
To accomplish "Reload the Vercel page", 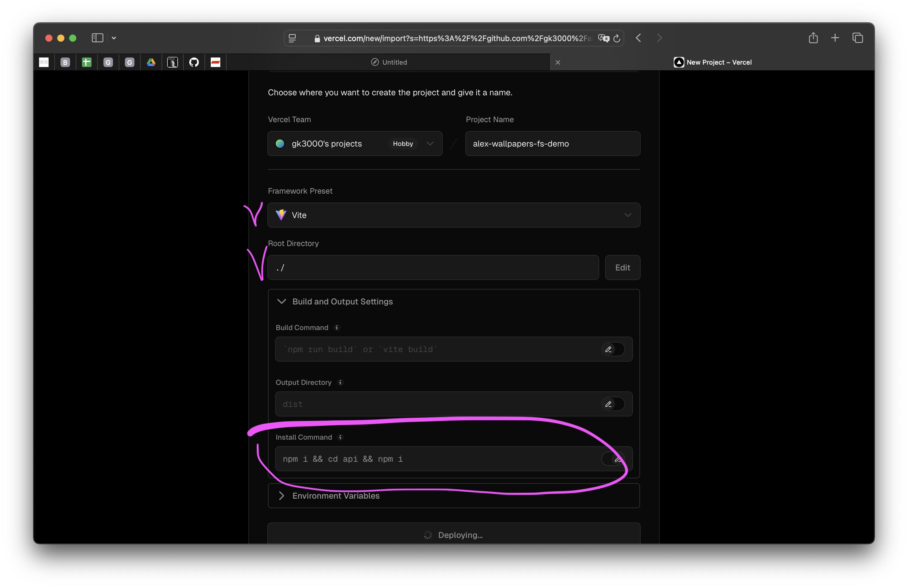I will (x=617, y=38).
